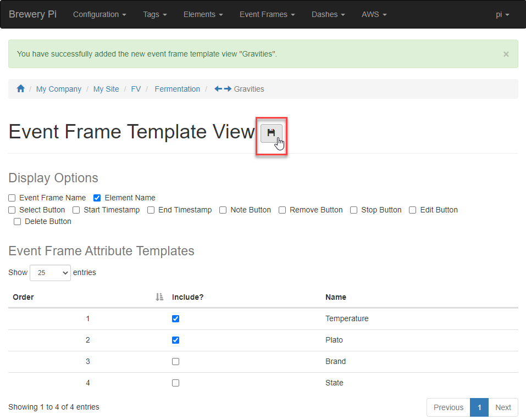Enable the Note Button checkbox

(x=223, y=210)
